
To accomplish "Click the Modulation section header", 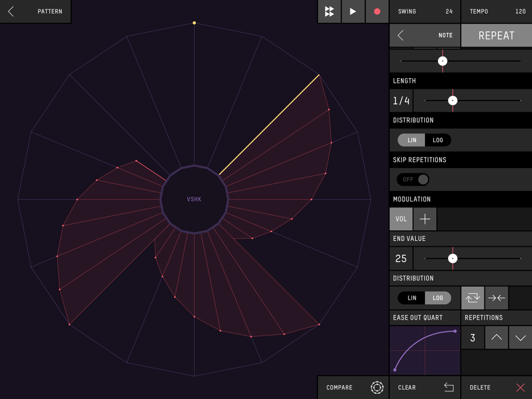I will 411,199.
